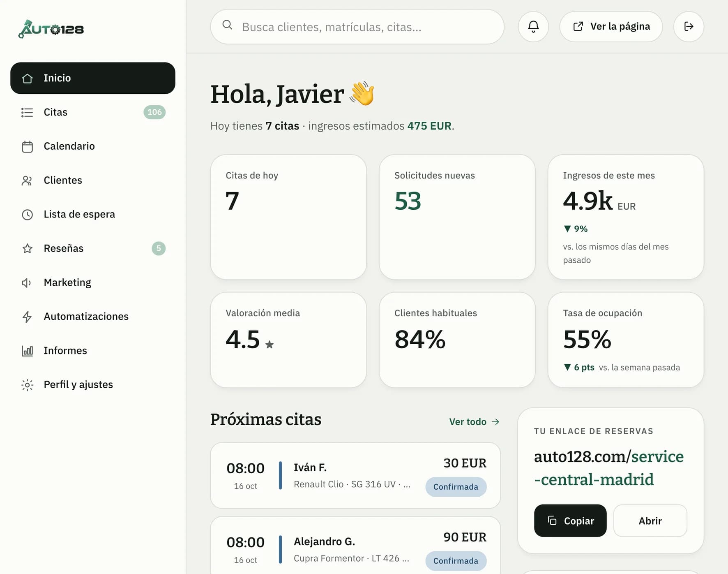Click the Abrir button
This screenshot has height=574, width=728.
650,521
